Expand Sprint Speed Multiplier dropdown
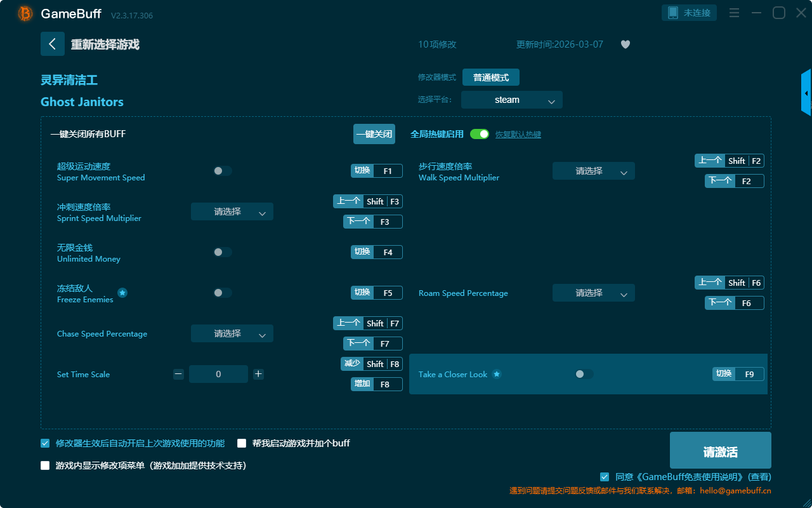The image size is (812, 508). coord(232,211)
